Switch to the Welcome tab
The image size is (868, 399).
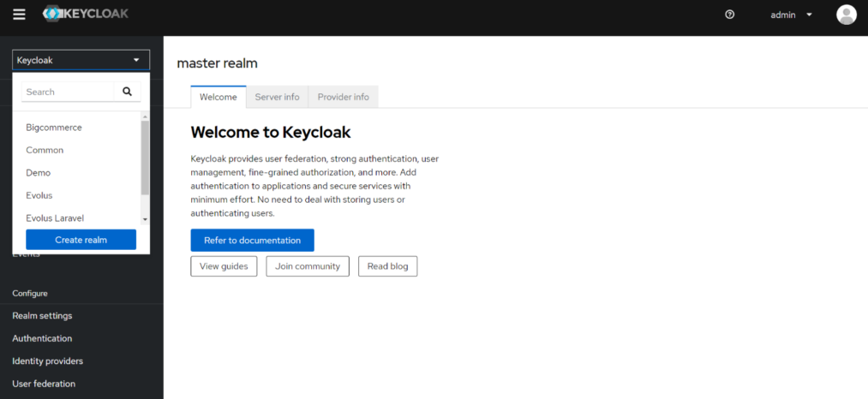pyautogui.click(x=218, y=97)
